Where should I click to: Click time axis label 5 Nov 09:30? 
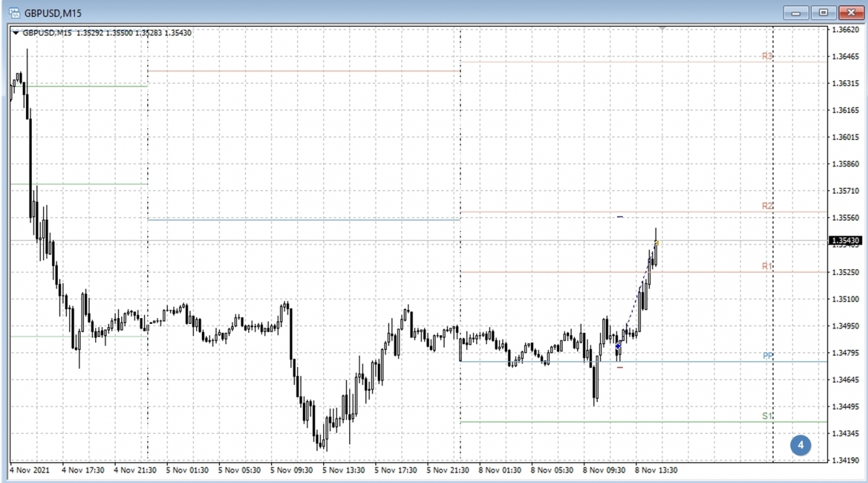291,469
